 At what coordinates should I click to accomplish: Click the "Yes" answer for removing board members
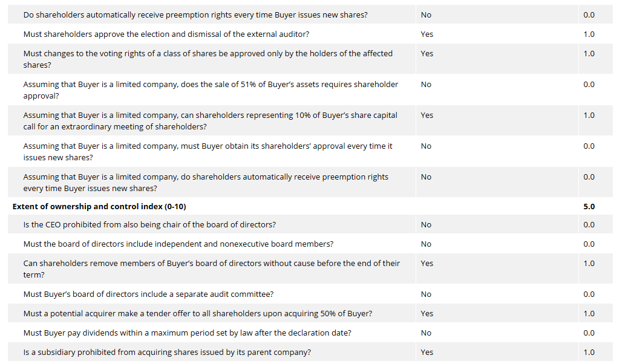pyautogui.click(x=427, y=263)
